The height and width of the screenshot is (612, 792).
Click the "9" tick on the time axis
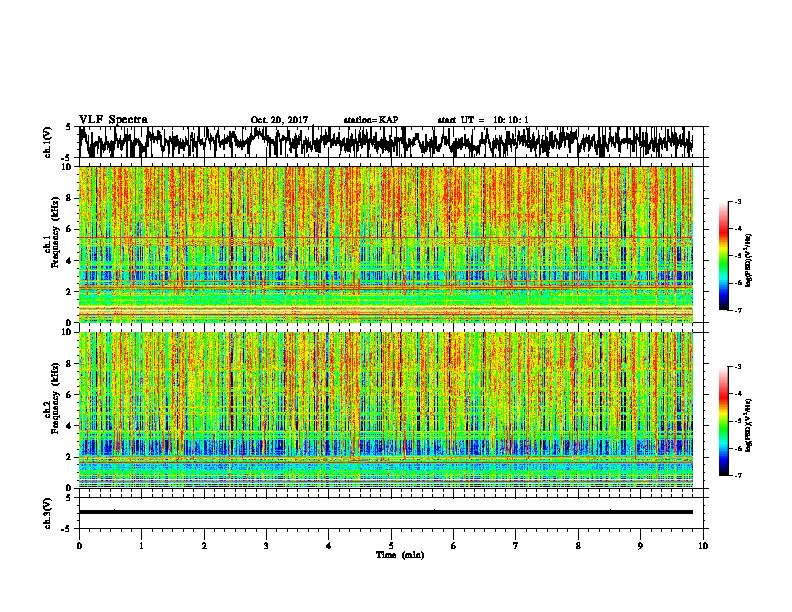pyautogui.click(x=640, y=546)
